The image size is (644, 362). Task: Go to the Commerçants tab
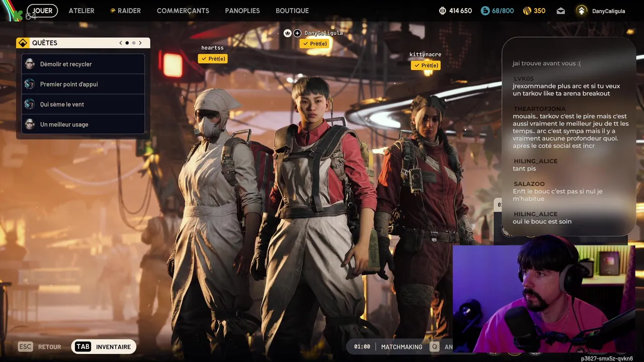point(183,11)
